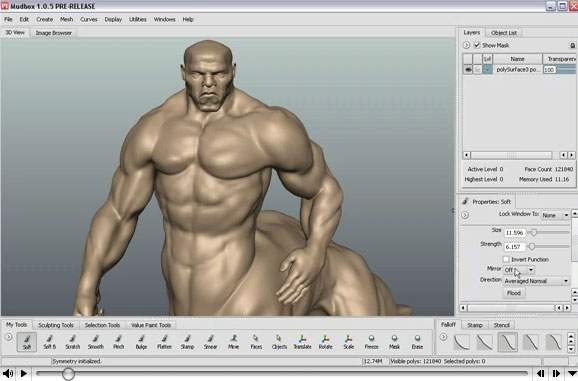Choose the Scratch tool
This screenshot has height=381, width=578.
click(73, 342)
